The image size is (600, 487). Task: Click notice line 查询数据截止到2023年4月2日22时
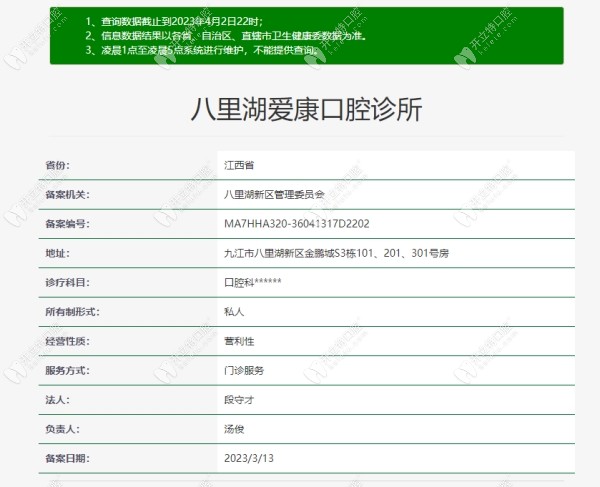(x=174, y=21)
